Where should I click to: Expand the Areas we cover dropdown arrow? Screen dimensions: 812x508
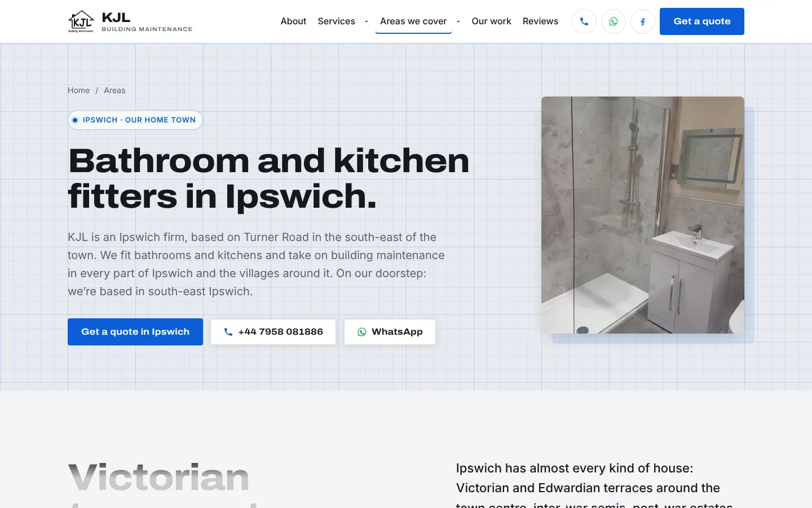(x=458, y=21)
